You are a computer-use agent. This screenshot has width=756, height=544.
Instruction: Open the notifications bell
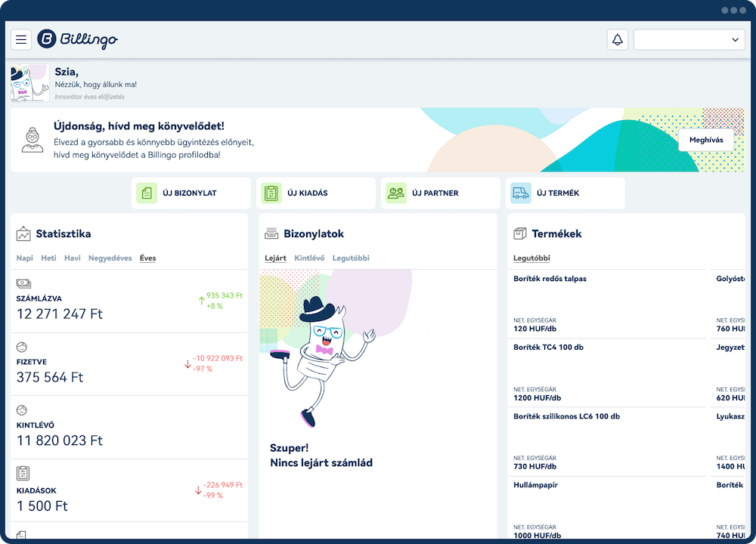point(618,40)
